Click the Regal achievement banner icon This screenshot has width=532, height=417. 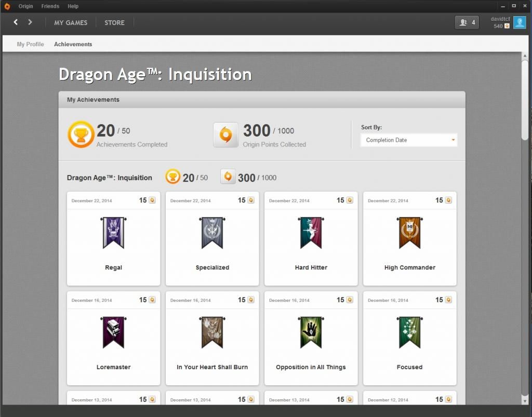[x=113, y=233]
